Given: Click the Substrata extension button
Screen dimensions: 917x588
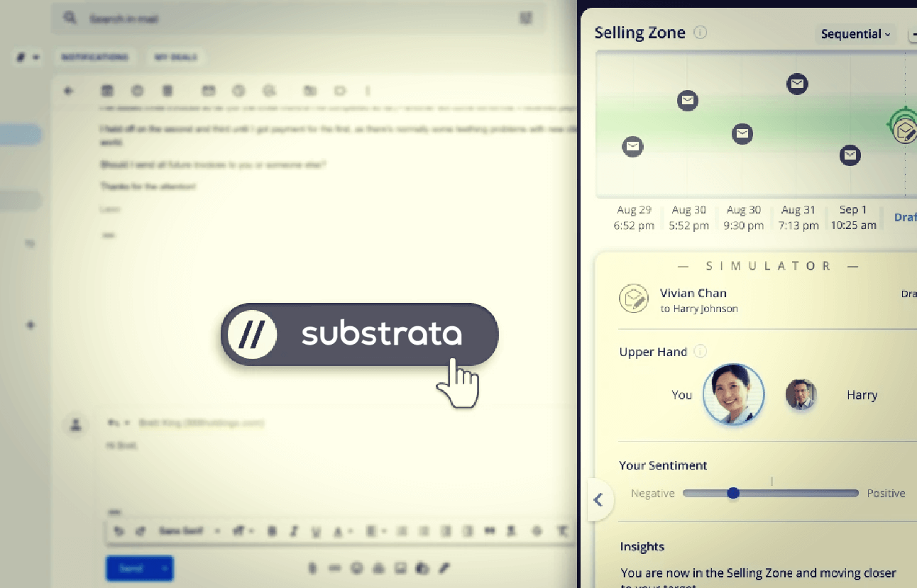Looking at the screenshot, I should 359,334.
